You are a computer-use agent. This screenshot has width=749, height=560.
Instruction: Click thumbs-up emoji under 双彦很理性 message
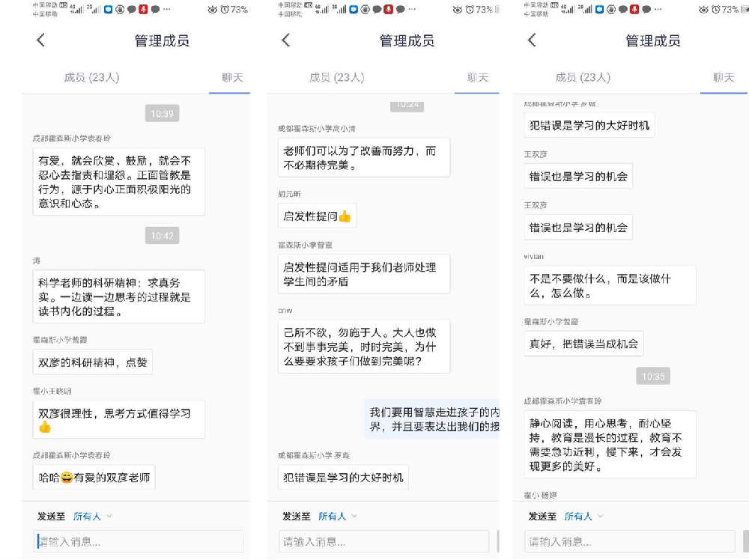[x=45, y=427]
